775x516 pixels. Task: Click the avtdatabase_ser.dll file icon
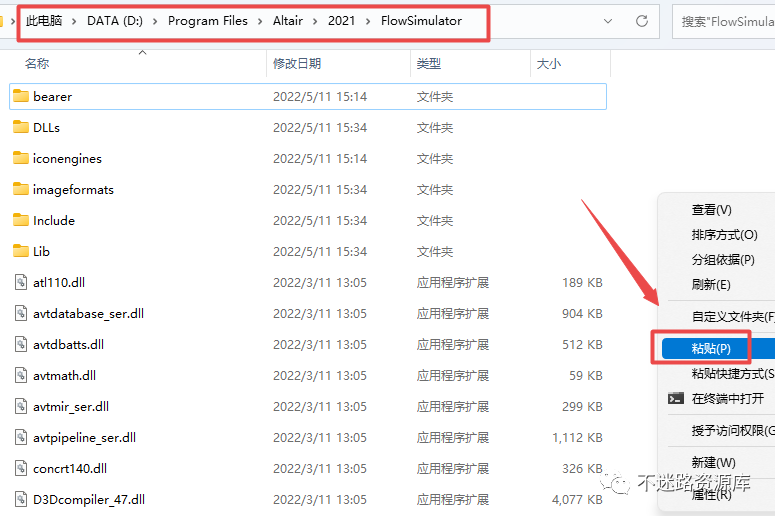click(x=21, y=313)
